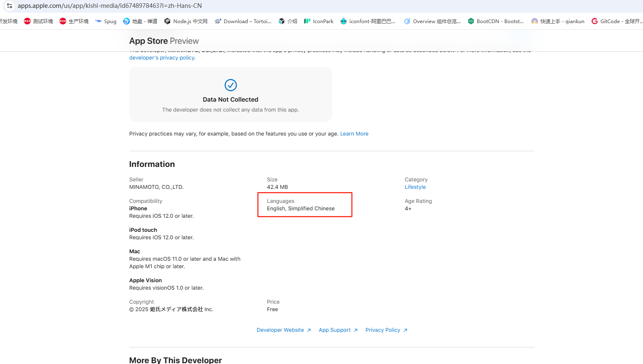The width and height of the screenshot is (643, 364).
Task: Open the IconPark bookmark
Action: pos(319,21)
